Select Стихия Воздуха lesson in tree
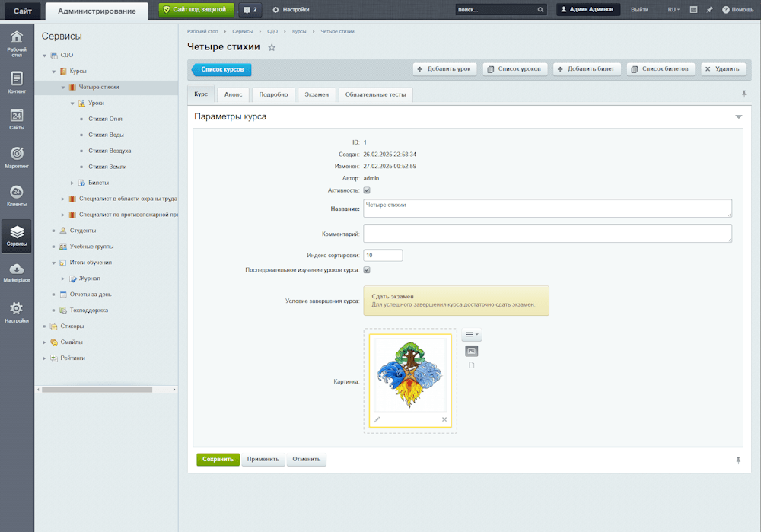This screenshot has width=761, height=532. tap(110, 151)
